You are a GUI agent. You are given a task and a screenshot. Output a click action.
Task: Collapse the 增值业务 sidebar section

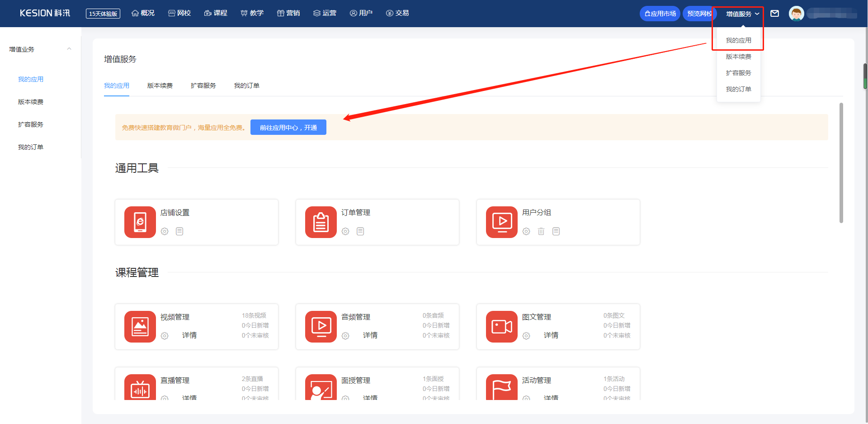(x=69, y=49)
